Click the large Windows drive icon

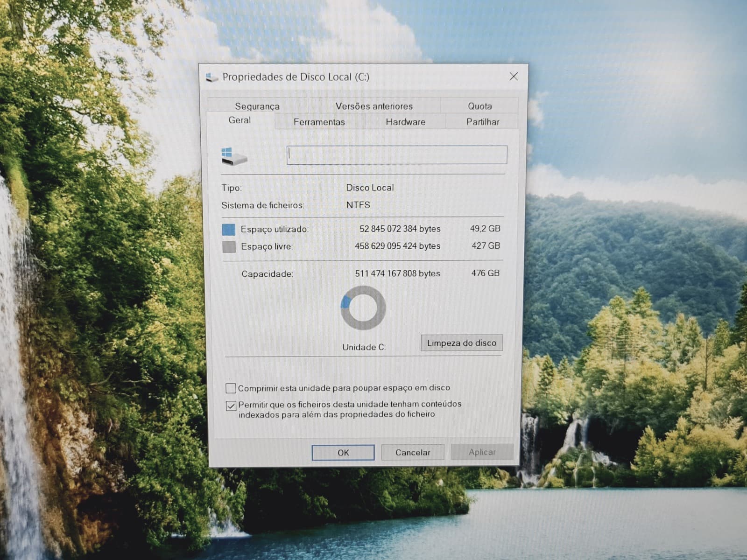(234, 156)
